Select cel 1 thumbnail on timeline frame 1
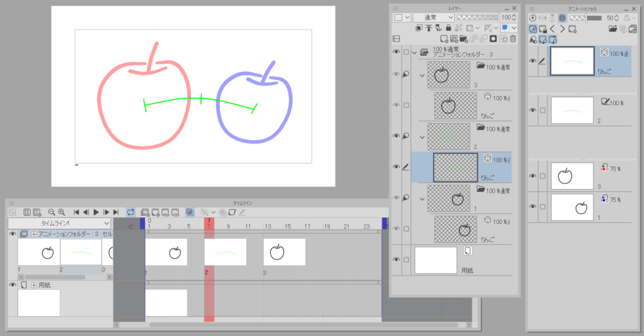This screenshot has height=336, width=644. pos(166,252)
